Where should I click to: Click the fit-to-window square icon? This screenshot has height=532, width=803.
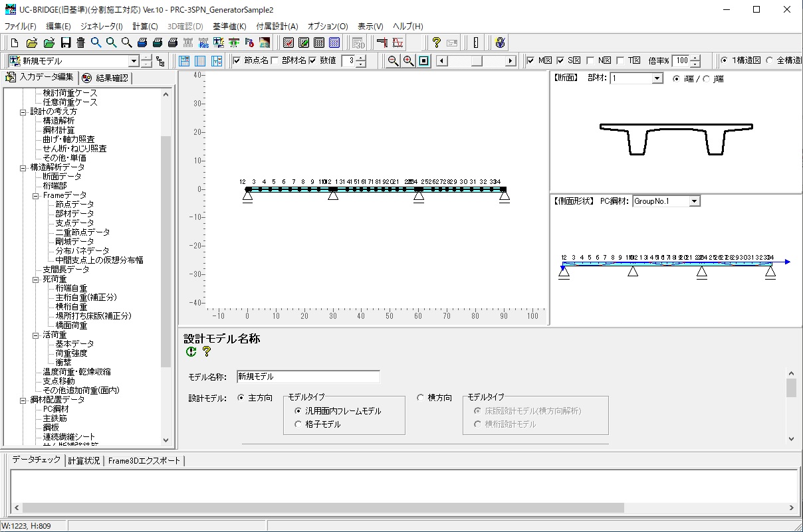[x=423, y=61]
